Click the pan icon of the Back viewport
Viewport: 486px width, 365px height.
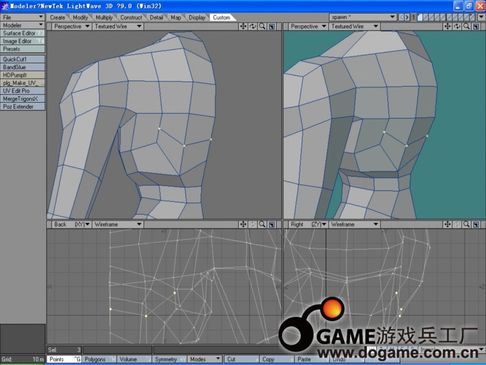(243, 224)
